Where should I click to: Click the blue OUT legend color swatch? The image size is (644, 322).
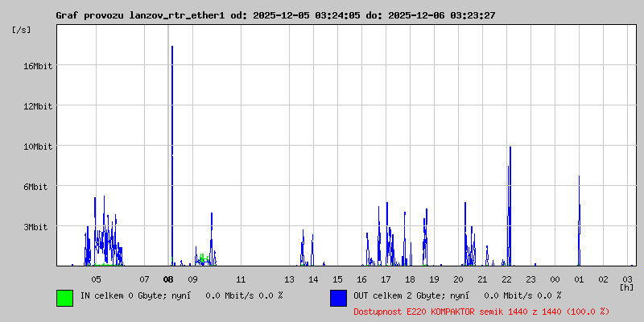(x=338, y=298)
